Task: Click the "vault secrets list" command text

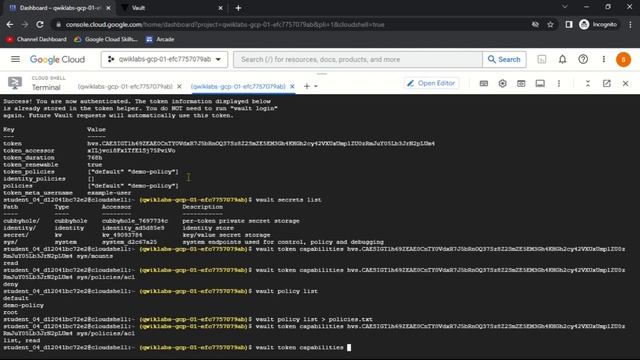Action: [288, 200]
